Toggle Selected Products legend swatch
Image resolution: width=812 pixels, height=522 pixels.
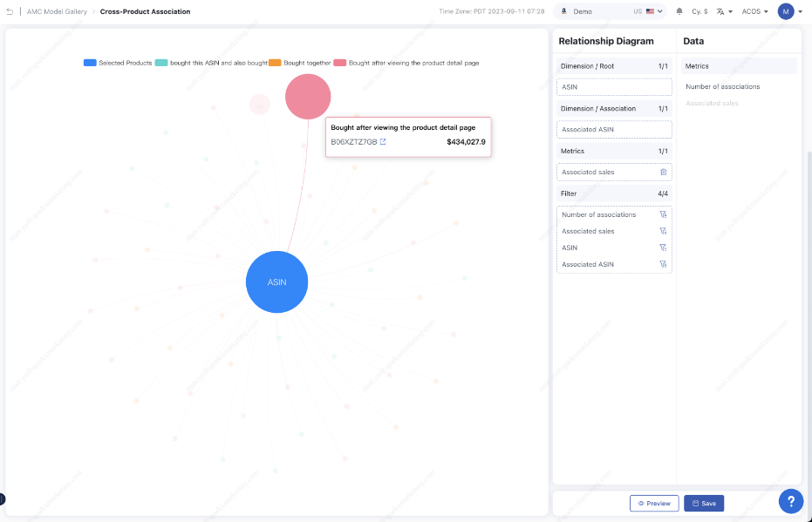90,63
